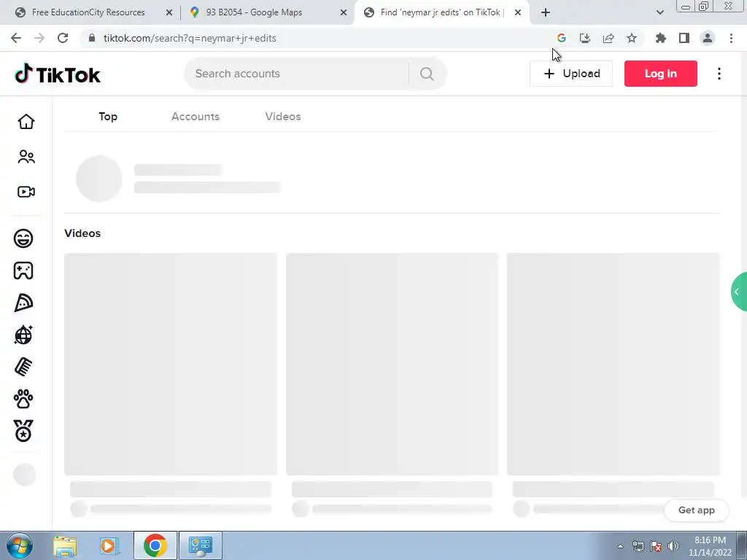Viewport: 747px width, 560px height.
Task: Show hidden system tray icons
Action: coord(620,546)
